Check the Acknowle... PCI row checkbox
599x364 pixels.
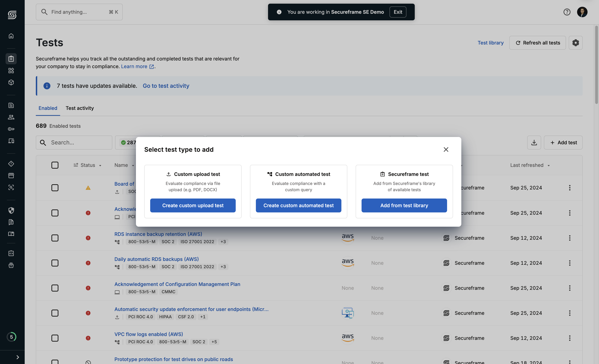pyautogui.click(x=55, y=213)
